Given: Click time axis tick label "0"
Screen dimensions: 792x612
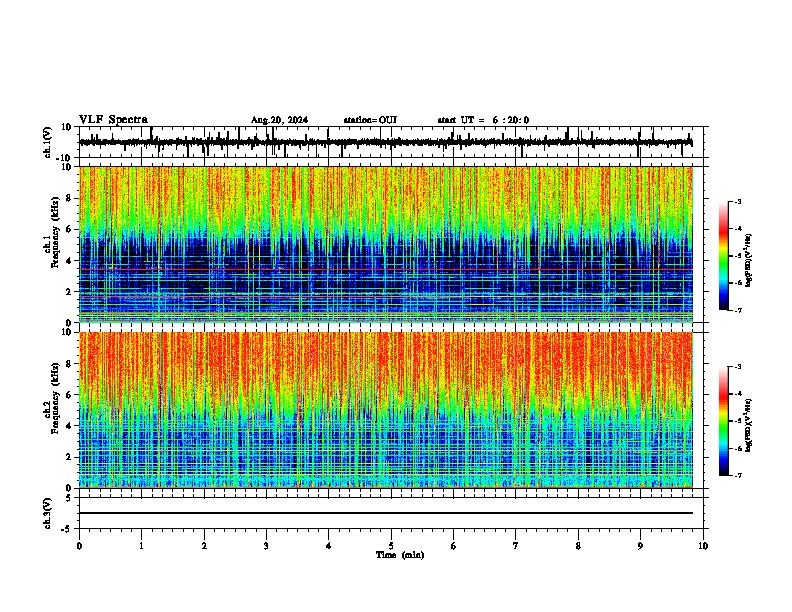Looking at the screenshot, I should click(79, 546).
